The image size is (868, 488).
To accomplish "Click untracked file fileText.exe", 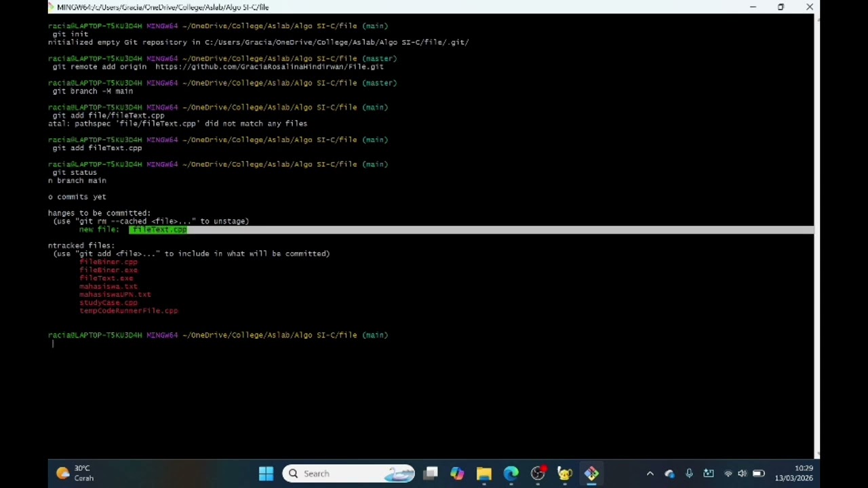I will 106,278.
